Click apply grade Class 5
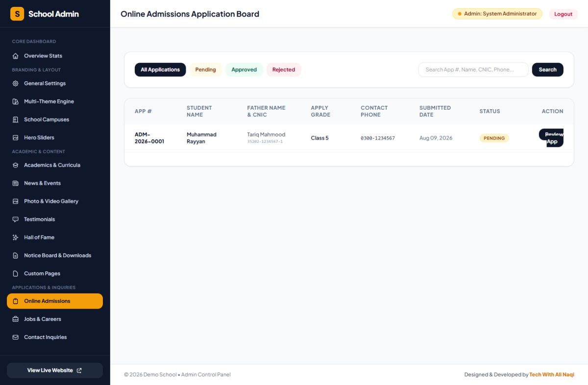Screen dimensions: 588x385 click(320, 138)
